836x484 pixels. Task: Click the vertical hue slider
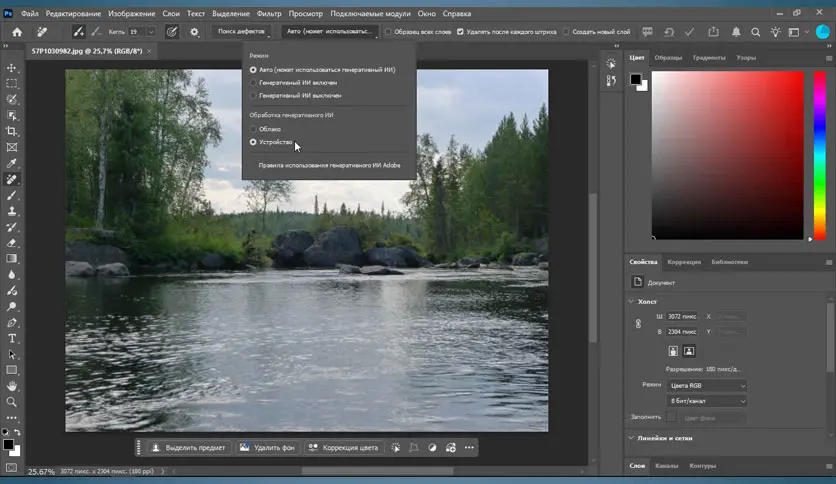(820, 155)
